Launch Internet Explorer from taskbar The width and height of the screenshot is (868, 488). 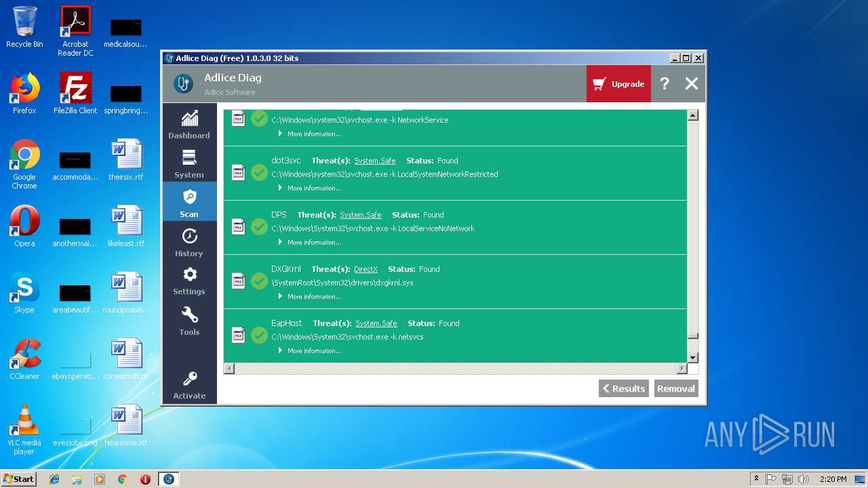tap(54, 479)
